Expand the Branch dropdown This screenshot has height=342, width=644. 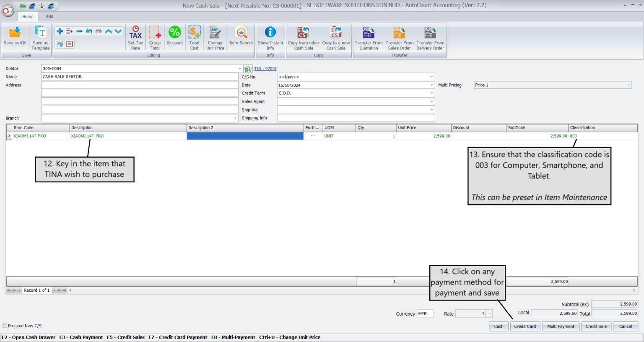(x=235, y=118)
